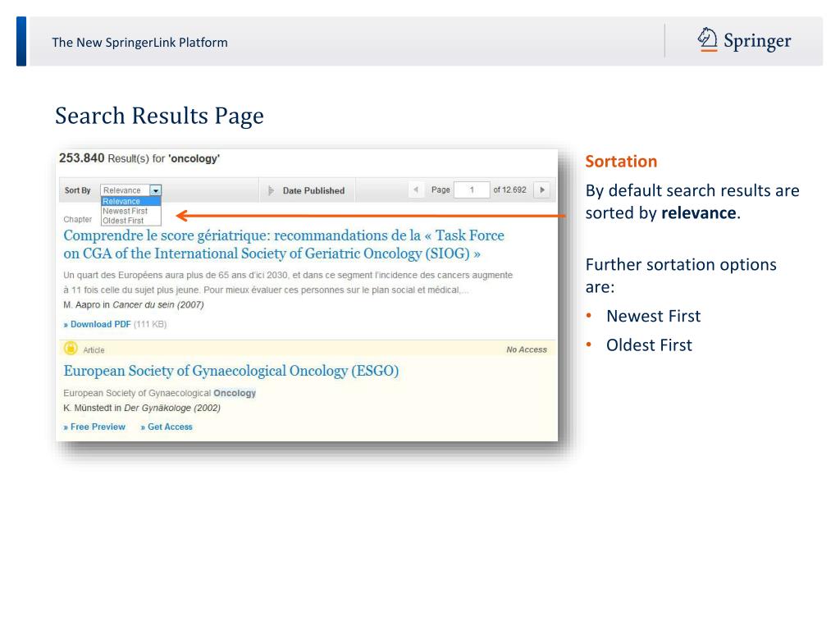
Task: Click the Search Results Page title
Action: click(160, 116)
